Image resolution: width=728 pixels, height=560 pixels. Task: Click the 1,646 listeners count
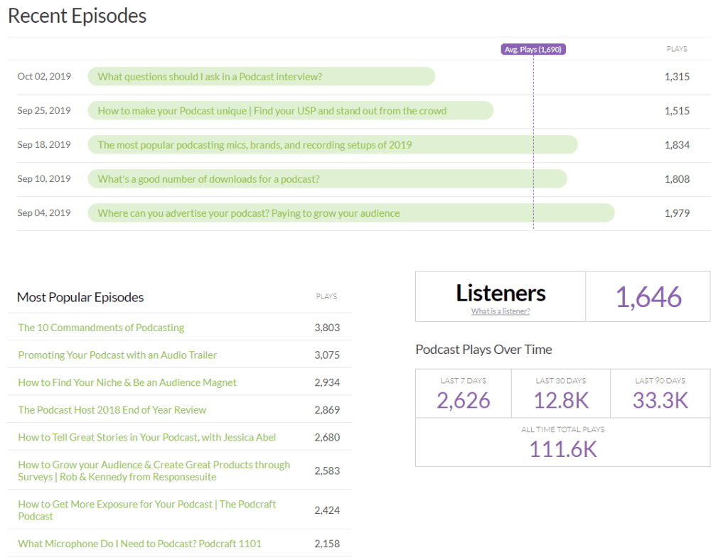[x=648, y=297]
